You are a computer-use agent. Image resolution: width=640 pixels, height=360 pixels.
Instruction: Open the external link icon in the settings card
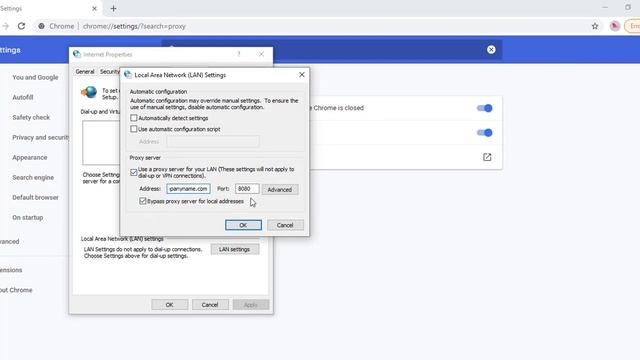[487, 157]
